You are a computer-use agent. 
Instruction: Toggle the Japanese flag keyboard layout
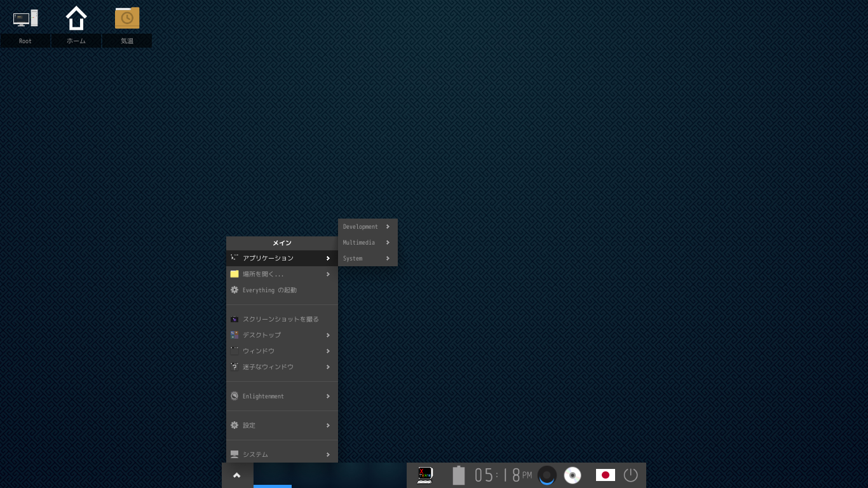click(x=605, y=475)
